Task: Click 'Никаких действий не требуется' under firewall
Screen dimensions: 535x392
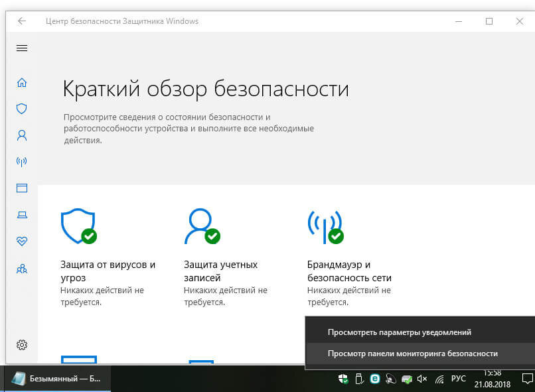Action: [349, 296]
